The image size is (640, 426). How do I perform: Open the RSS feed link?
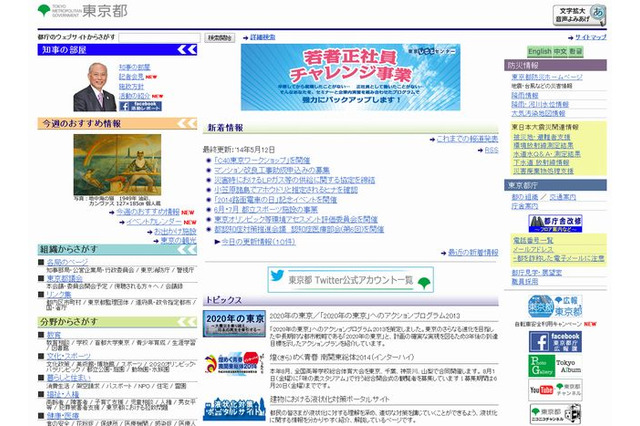click(491, 150)
